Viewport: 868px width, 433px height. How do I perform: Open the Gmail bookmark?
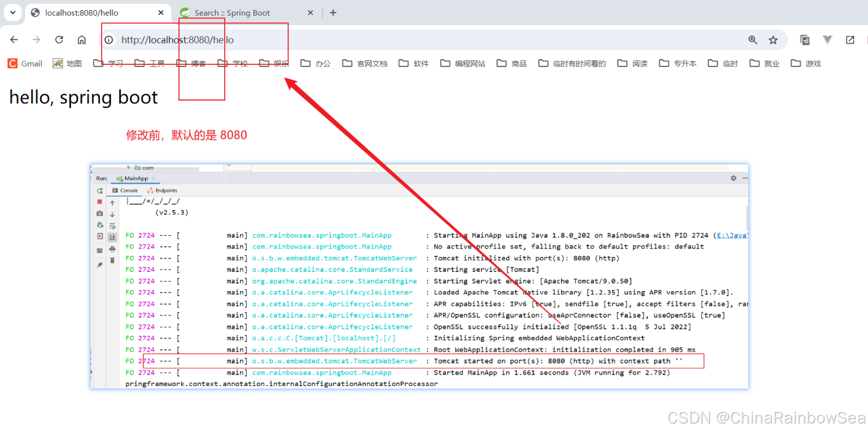(25, 64)
